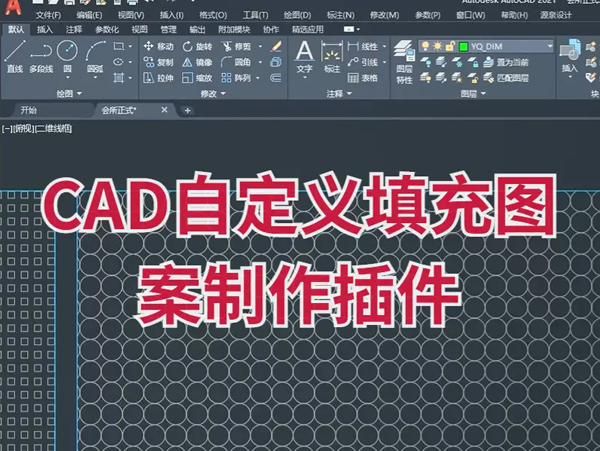
Task: Click the hatch tool icon in Draw panel
Action: (119, 78)
